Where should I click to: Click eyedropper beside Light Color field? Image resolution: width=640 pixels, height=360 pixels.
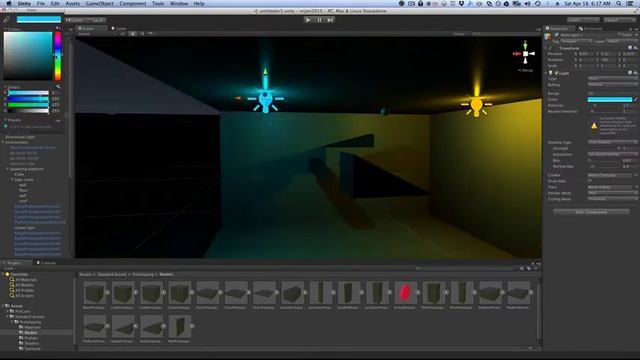pyautogui.click(x=636, y=99)
